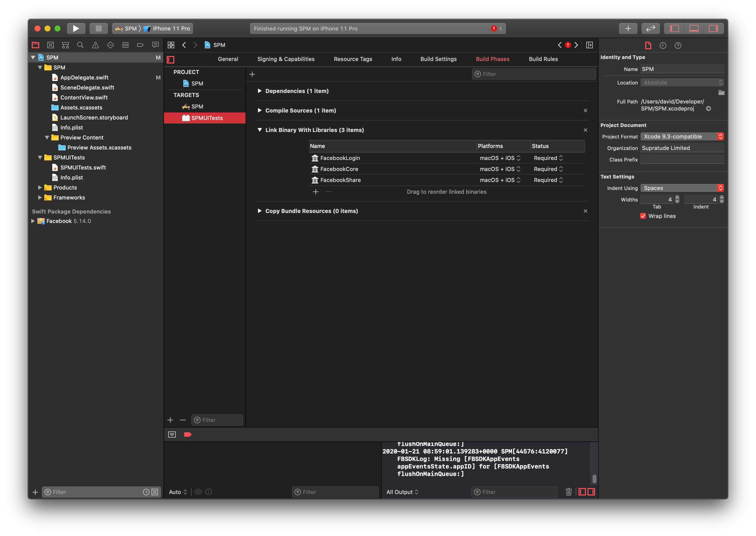The height and width of the screenshot is (536, 756).
Task: Open the All Output console dropdown
Action: (x=402, y=492)
